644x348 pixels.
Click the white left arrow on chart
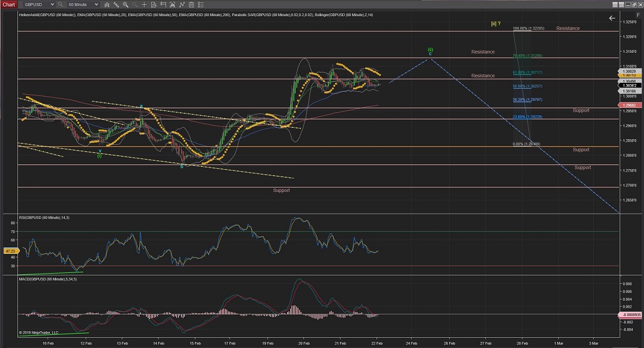tap(612, 18)
